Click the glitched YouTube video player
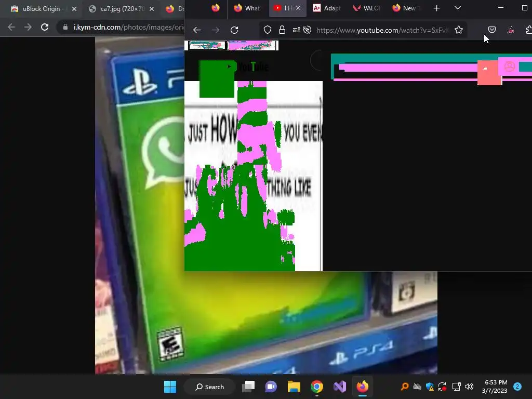 click(253, 176)
